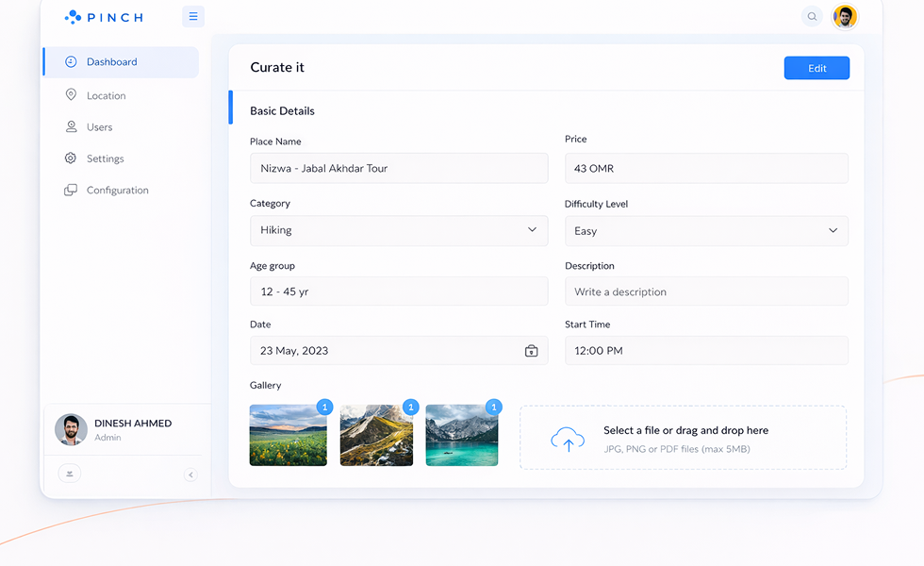Screen dimensions: 924x566
Task: Select the flower meadow gallery thumbnail
Action: [288, 436]
